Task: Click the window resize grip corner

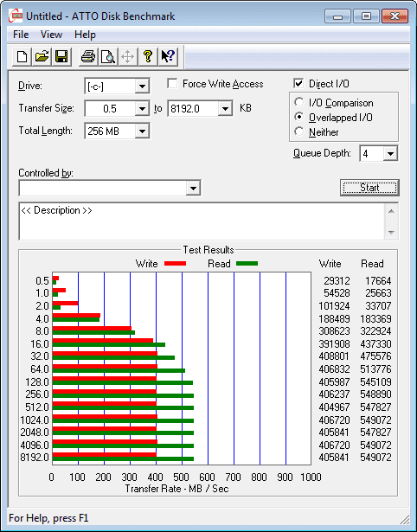Action: pos(404,519)
